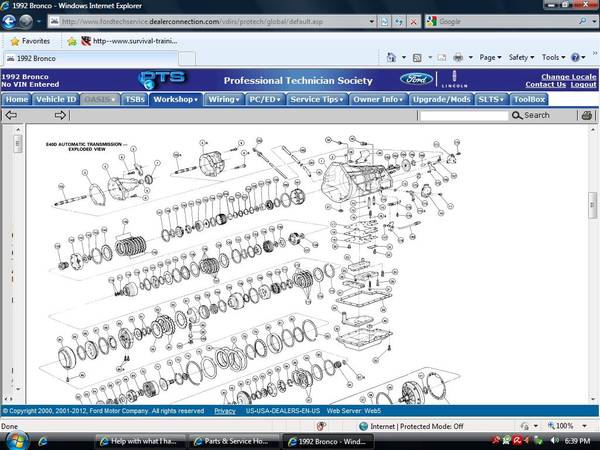Click the Logout link
The width and height of the screenshot is (600, 450).
point(583,85)
